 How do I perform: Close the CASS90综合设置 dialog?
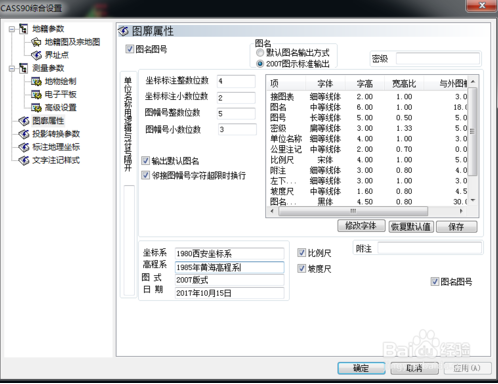(482, 5)
